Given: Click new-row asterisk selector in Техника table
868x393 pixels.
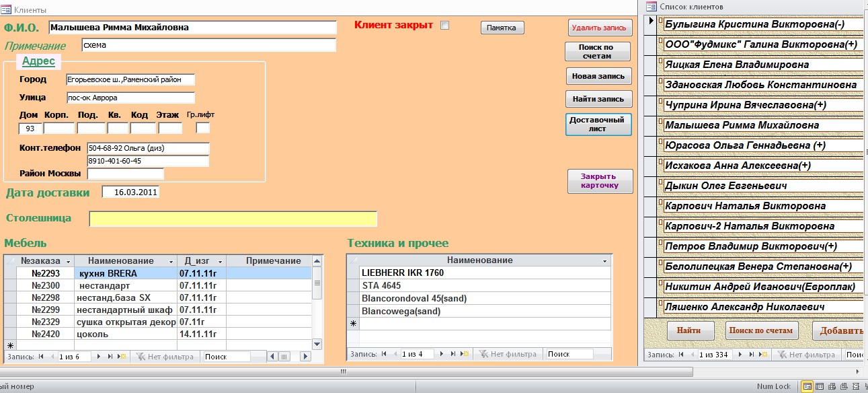Looking at the screenshot, I should pyautogui.click(x=353, y=324).
